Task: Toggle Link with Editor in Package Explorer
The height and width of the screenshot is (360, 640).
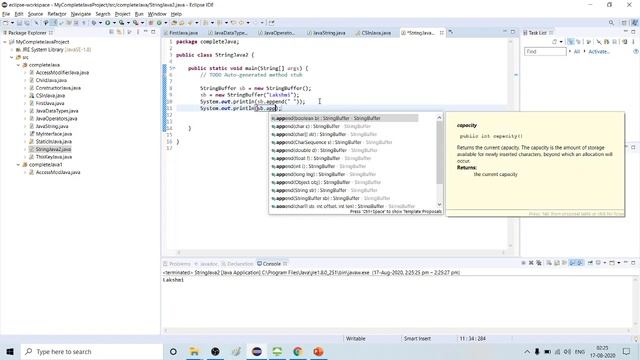Action: [x=119, y=32]
